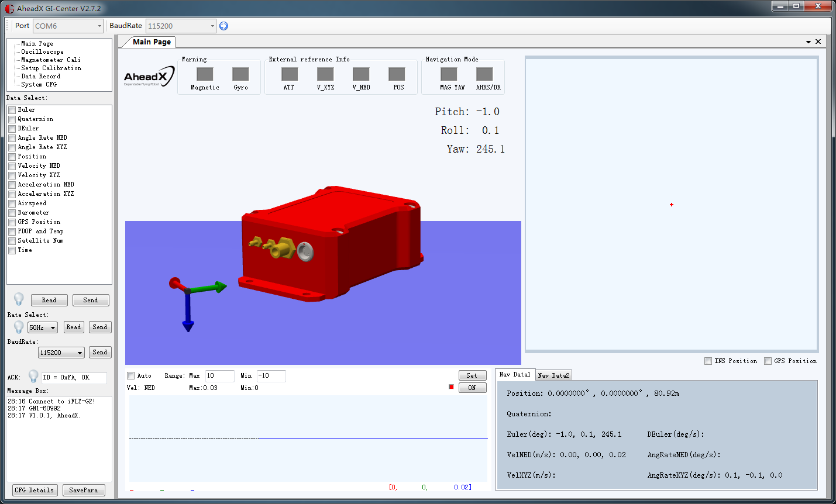This screenshot has width=836, height=504.
Task: Enable the Auto range checkbox
Action: [131, 376]
